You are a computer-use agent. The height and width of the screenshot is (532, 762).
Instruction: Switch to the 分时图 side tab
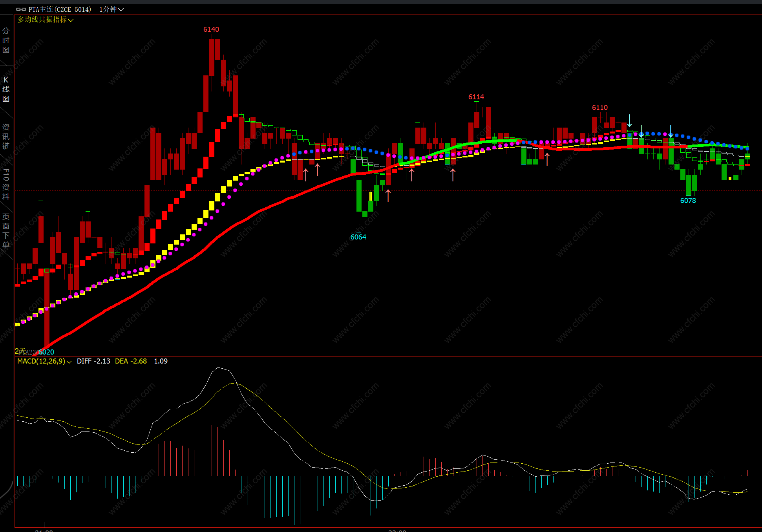(6, 40)
